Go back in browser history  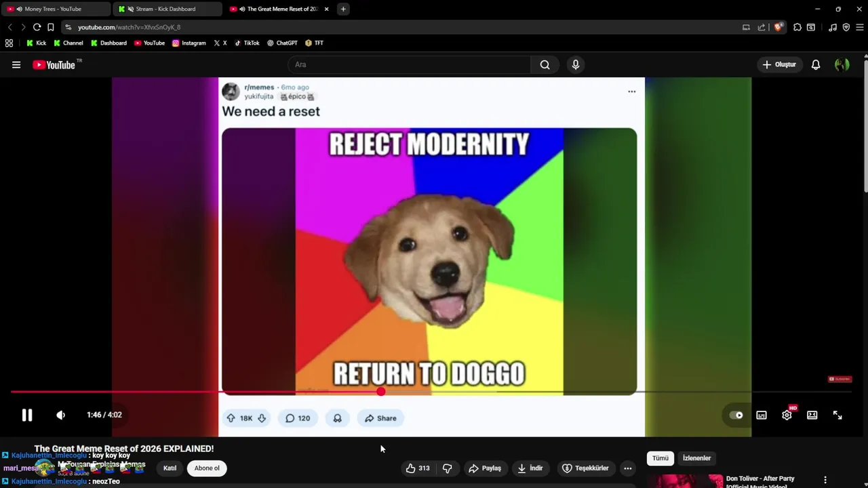pyautogui.click(x=9, y=27)
